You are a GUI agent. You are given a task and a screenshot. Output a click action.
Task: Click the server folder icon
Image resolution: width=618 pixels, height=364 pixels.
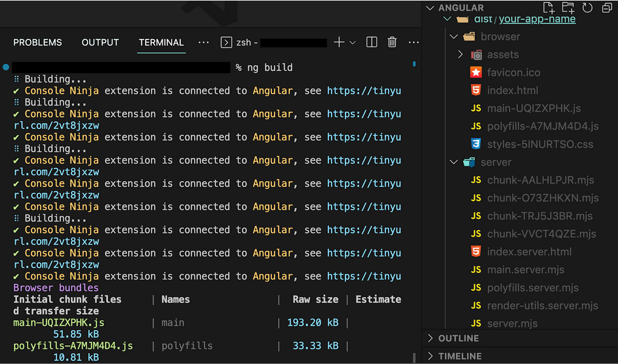[x=469, y=162]
